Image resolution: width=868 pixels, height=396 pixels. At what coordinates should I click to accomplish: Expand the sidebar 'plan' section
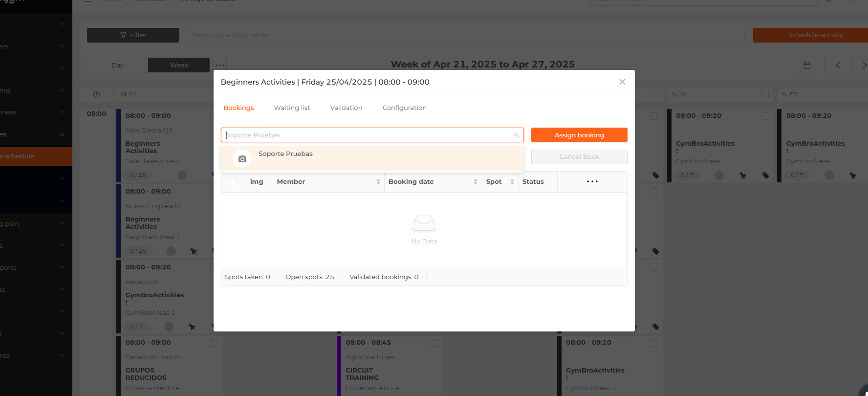click(62, 224)
